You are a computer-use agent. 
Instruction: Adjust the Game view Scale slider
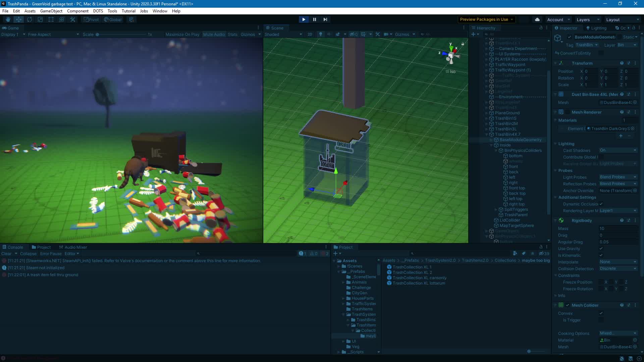pyautogui.click(x=97, y=34)
